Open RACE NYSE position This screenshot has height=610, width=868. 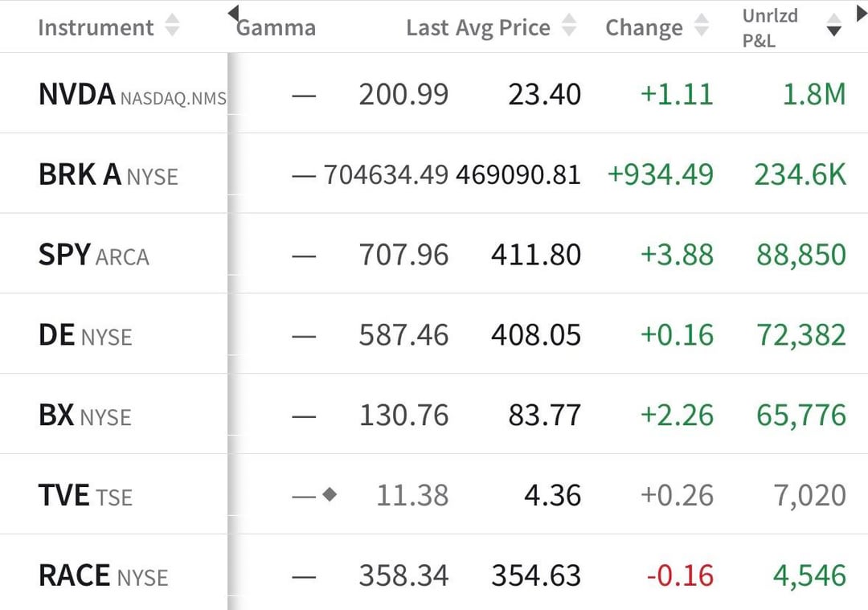click(x=103, y=575)
